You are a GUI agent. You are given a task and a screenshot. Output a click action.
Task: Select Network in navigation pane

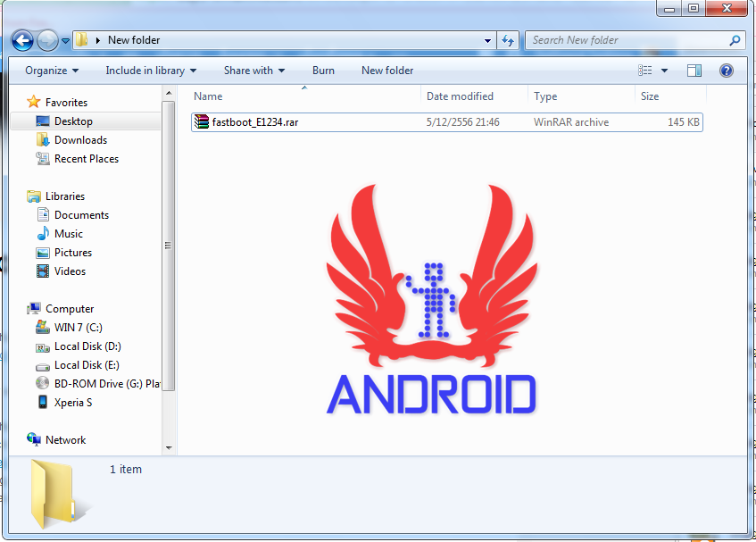tap(65, 440)
